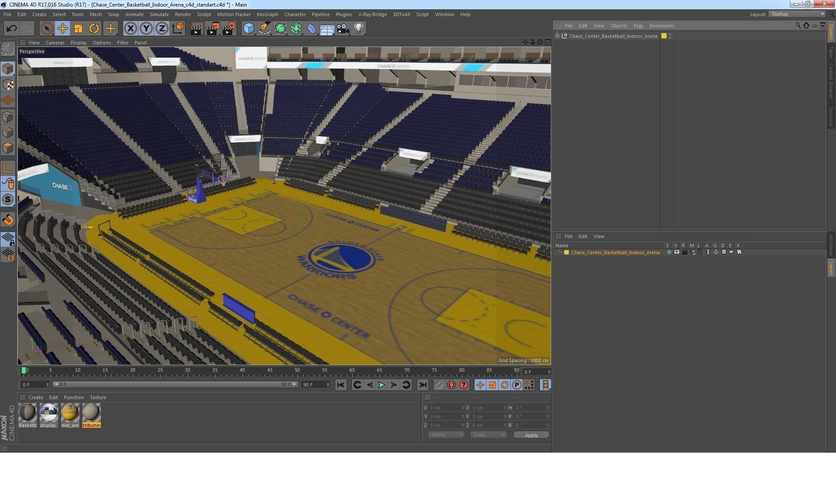Click the Enable Axis L-shaped icon
836x504 pixels.
pyautogui.click(x=8, y=168)
